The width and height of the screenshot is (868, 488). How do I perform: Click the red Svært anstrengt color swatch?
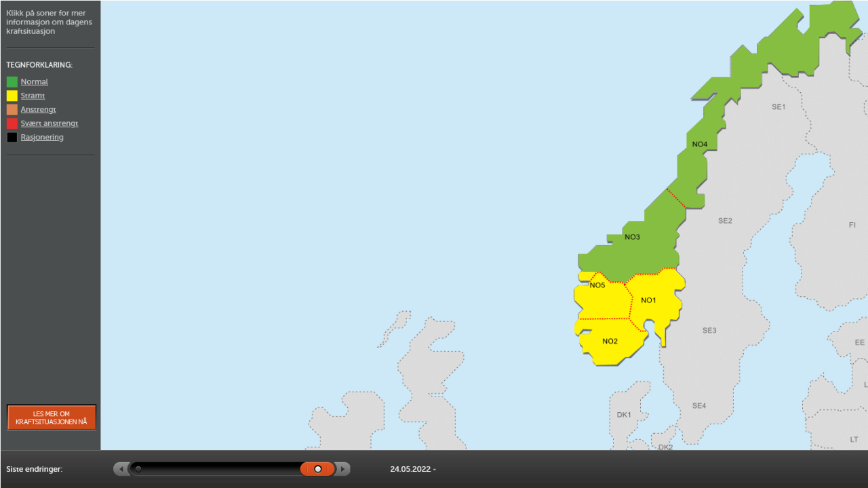point(11,123)
